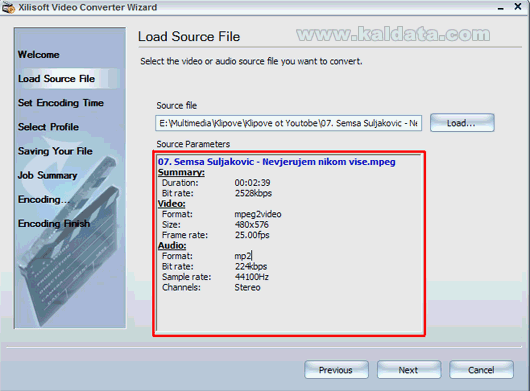
Task: Click the video size value 480x576
Action: [252, 225]
